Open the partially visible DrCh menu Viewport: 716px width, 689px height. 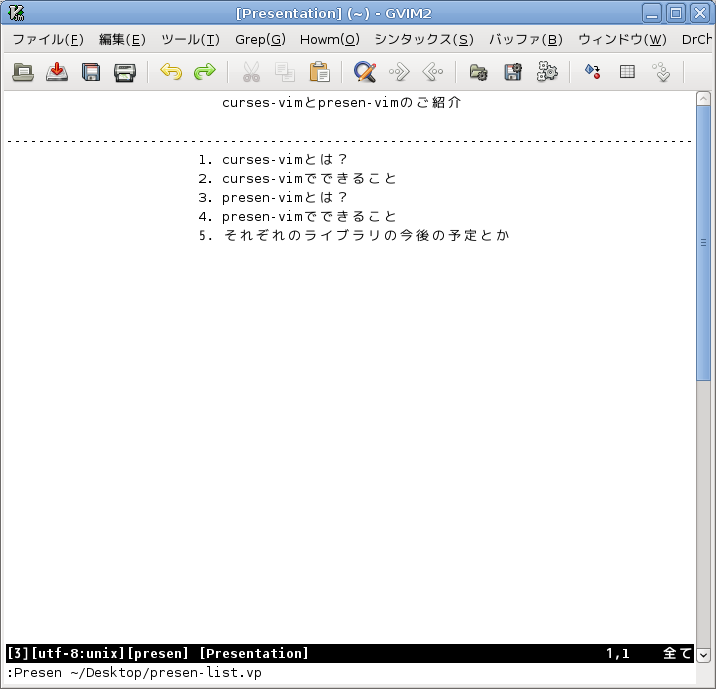coord(697,40)
